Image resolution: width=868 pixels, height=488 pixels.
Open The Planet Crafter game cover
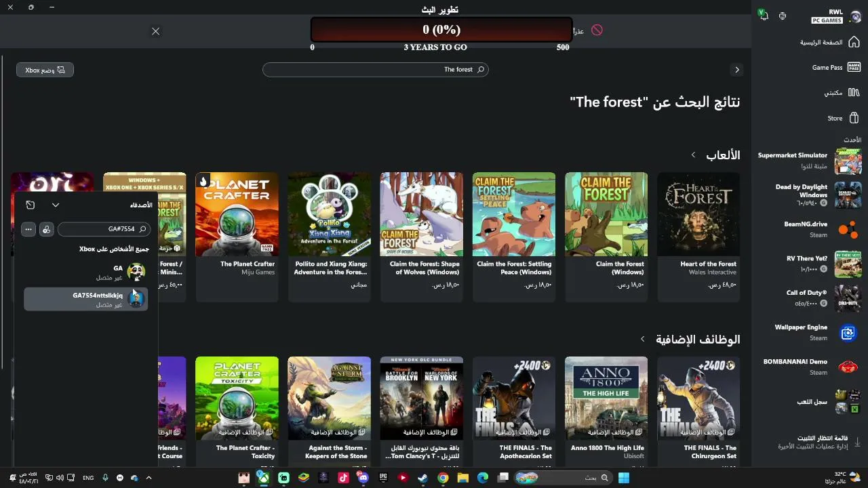click(237, 214)
